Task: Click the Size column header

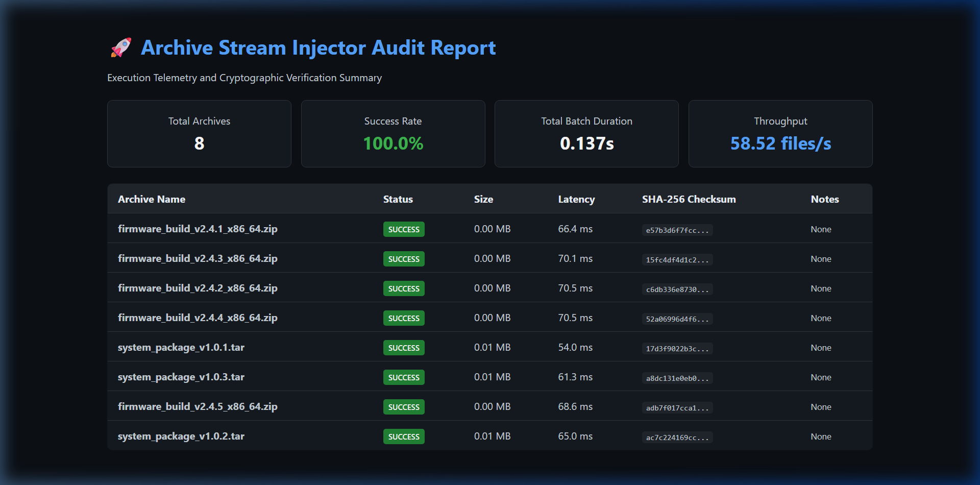Action: 483,199
